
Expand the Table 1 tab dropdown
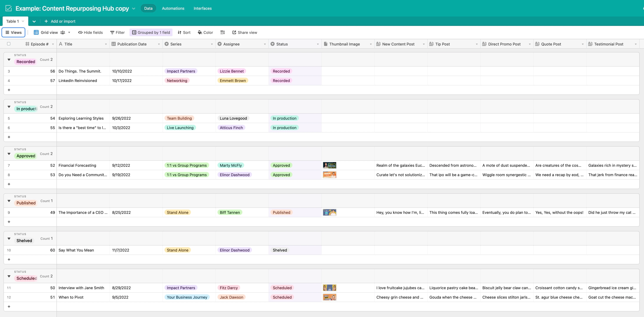point(23,21)
